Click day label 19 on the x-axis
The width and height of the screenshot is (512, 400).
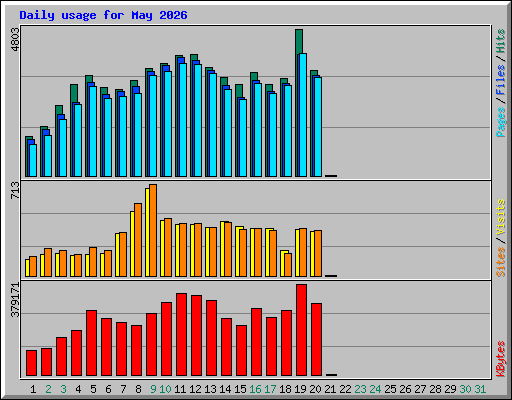tap(300, 389)
